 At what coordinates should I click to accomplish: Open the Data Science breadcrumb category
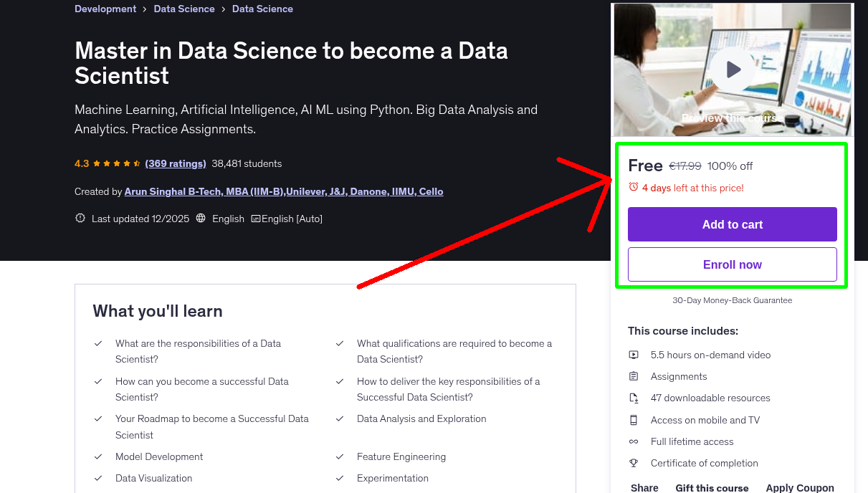tap(184, 9)
